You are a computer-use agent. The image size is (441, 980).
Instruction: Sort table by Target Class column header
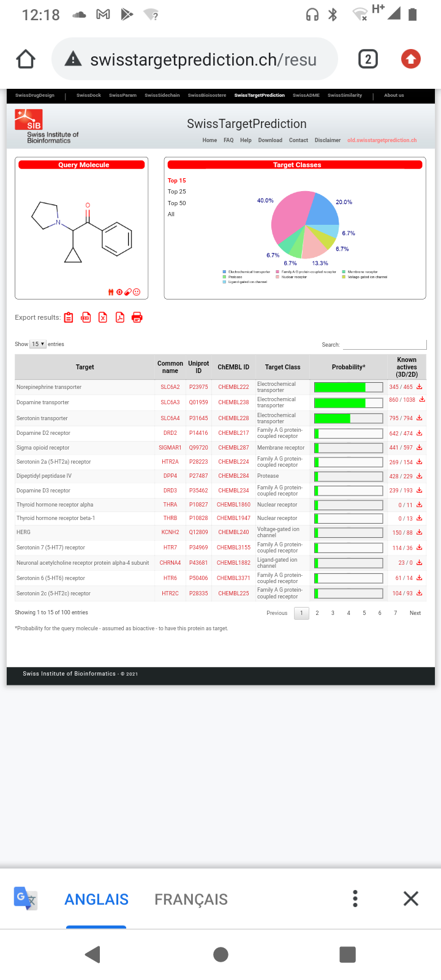click(x=282, y=367)
